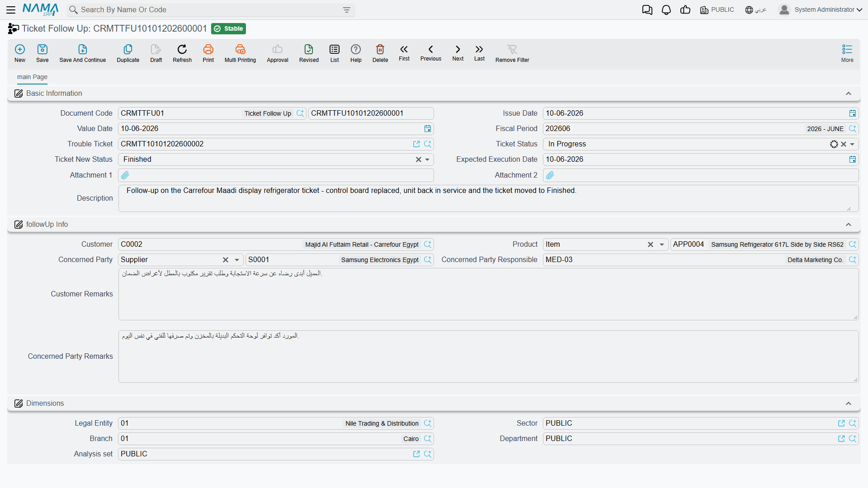Open Expected Execution Date calendar picker

tap(853, 160)
